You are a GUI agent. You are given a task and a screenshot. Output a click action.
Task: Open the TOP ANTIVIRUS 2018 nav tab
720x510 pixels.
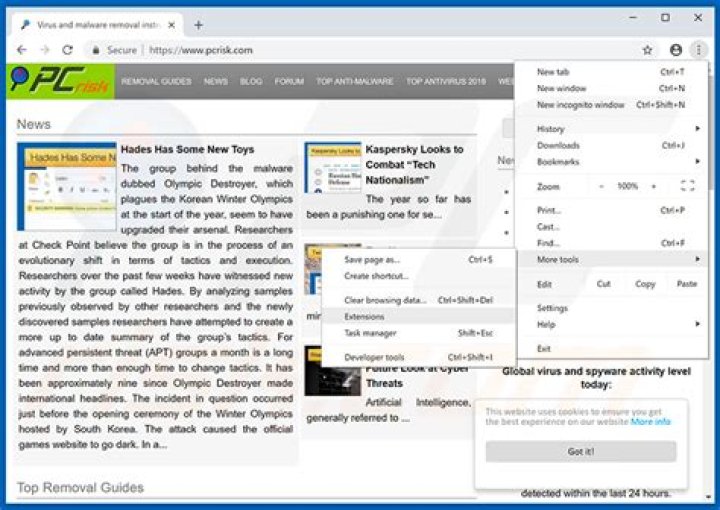click(446, 81)
